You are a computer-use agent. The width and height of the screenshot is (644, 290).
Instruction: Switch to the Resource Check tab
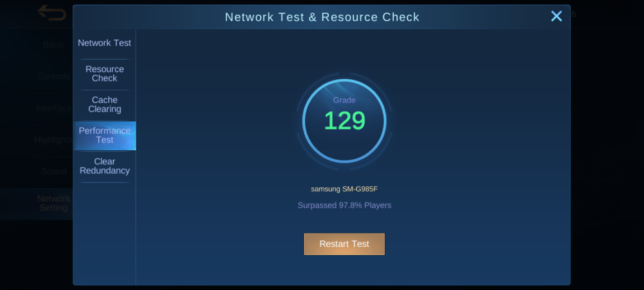click(x=104, y=74)
